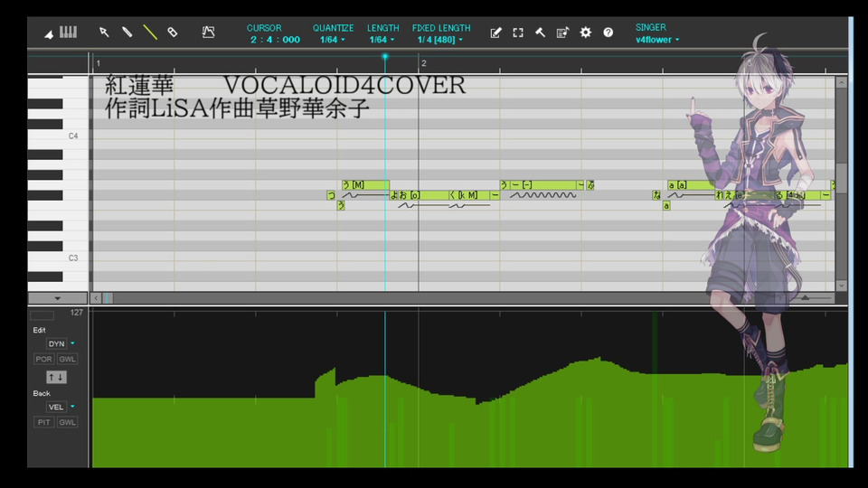Open the SINGER v4flower dropdown
Image resolution: width=868 pixels, height=488 pixels.
[x=657, y=40]
